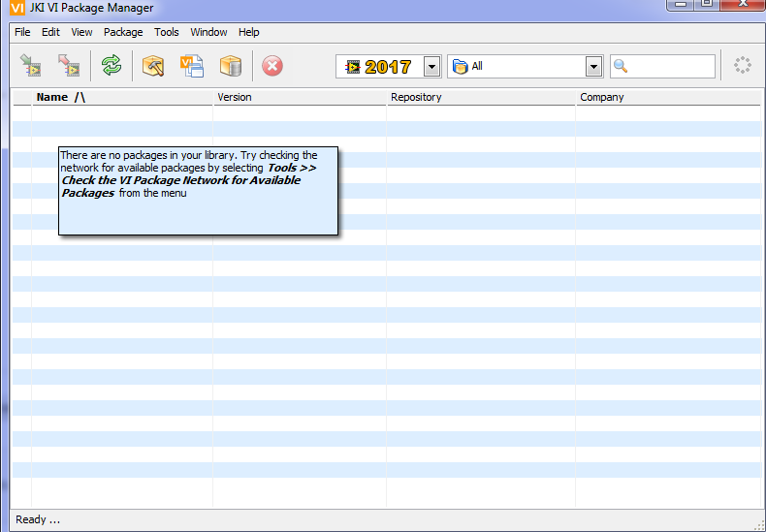Sort by the Repository column header
This screenshot has height=532, width=766.
pyautogui.click(x=481, y=97)
